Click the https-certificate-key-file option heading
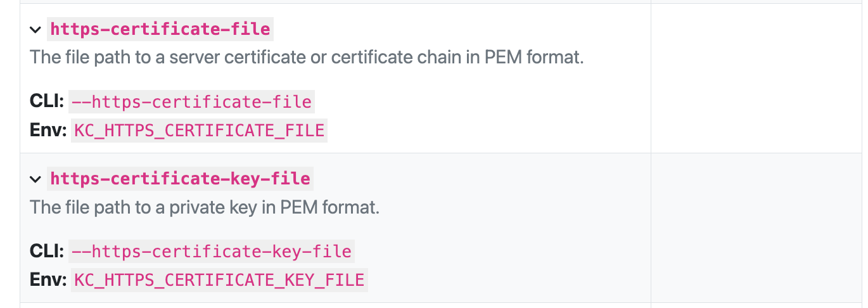The image size is (868, 308). click(180, 179)
